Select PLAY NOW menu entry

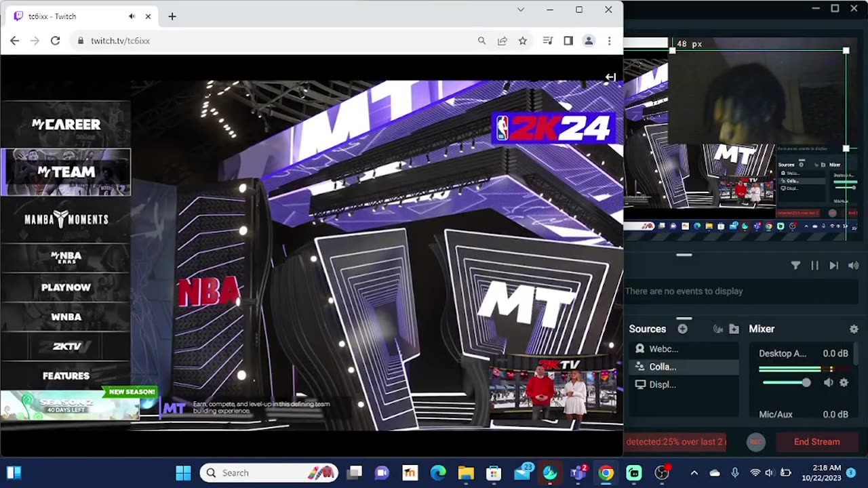click(66, 287)
